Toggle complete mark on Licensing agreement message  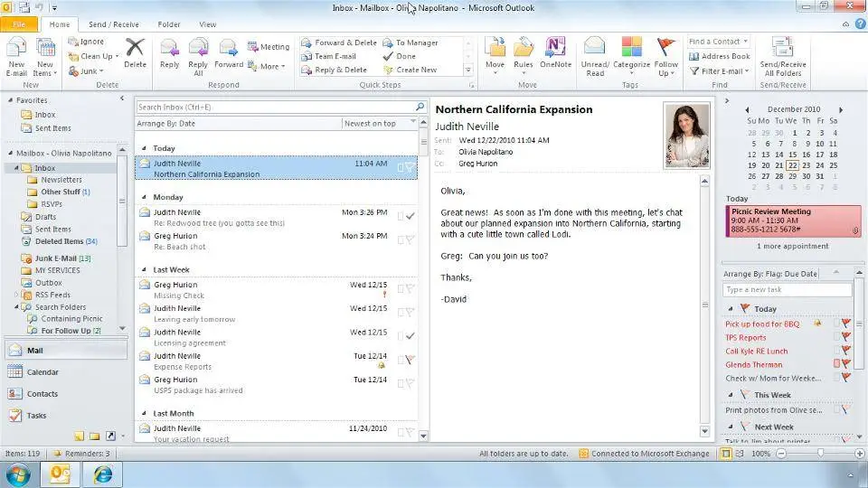click(410, 336)
